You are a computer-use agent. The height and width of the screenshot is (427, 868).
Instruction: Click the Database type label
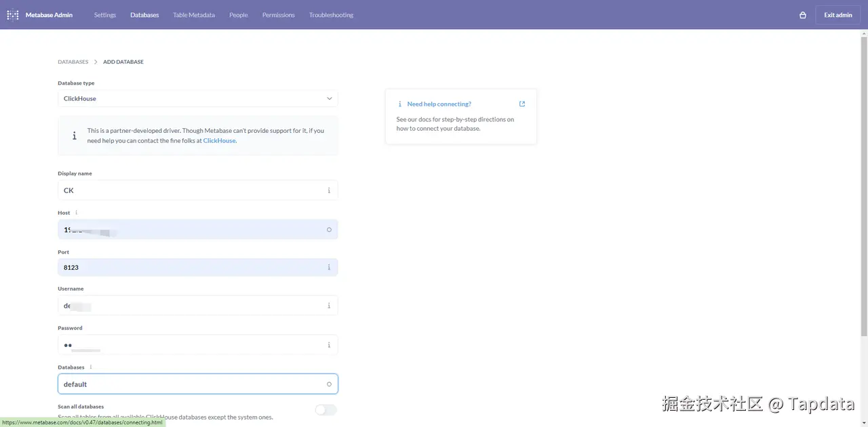pos(76,83)
